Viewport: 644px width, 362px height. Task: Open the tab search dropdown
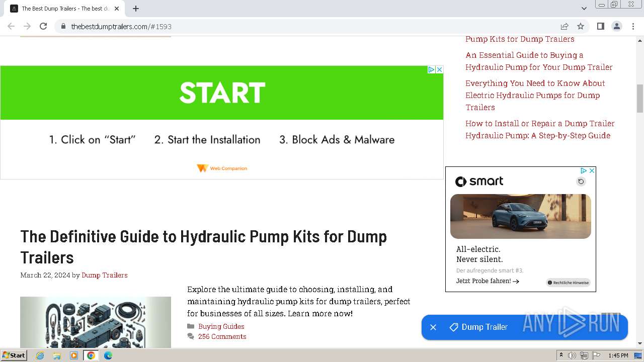pyautogui.click(x=584, y=9)
